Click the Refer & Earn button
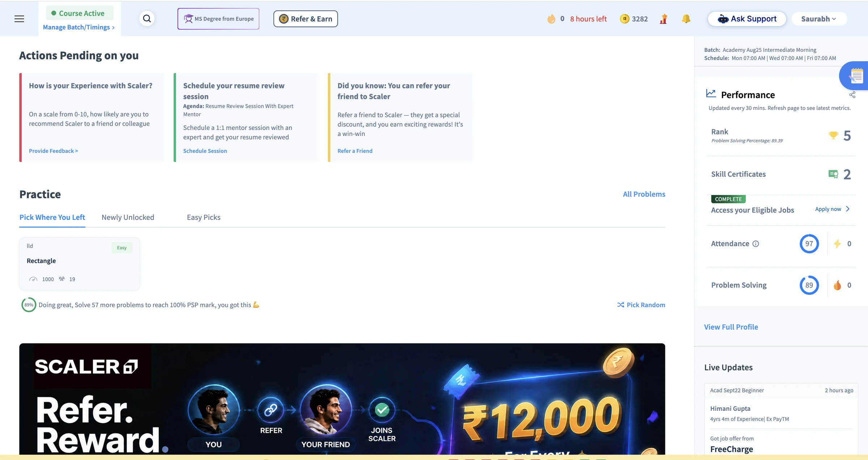Viewport: 868px width, 460px height. (x=306, y=19)
